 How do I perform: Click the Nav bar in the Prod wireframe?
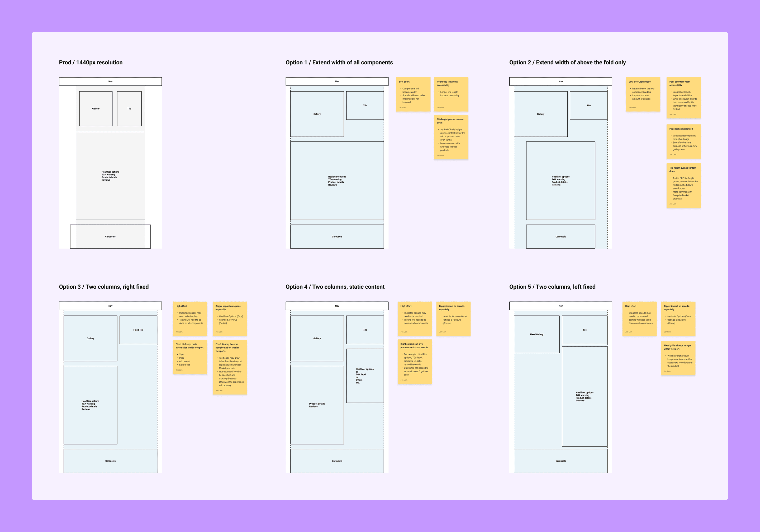[110, 81]
